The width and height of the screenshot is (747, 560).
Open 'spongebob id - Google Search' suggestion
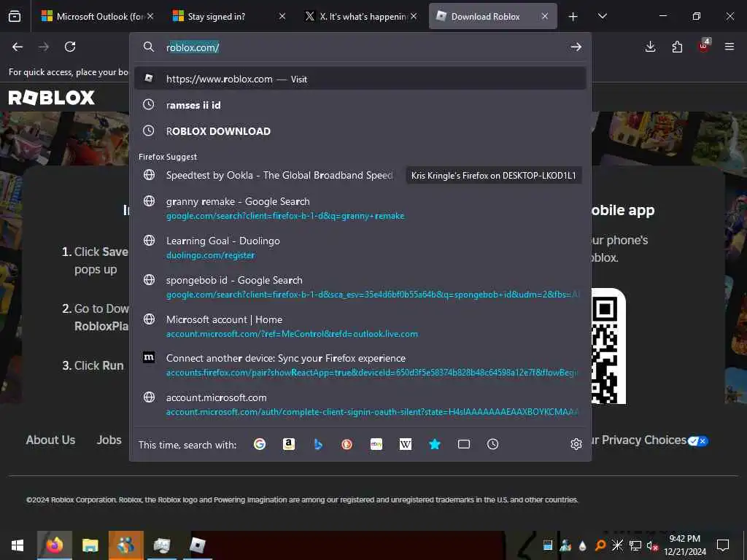click(x=360, y=287)
